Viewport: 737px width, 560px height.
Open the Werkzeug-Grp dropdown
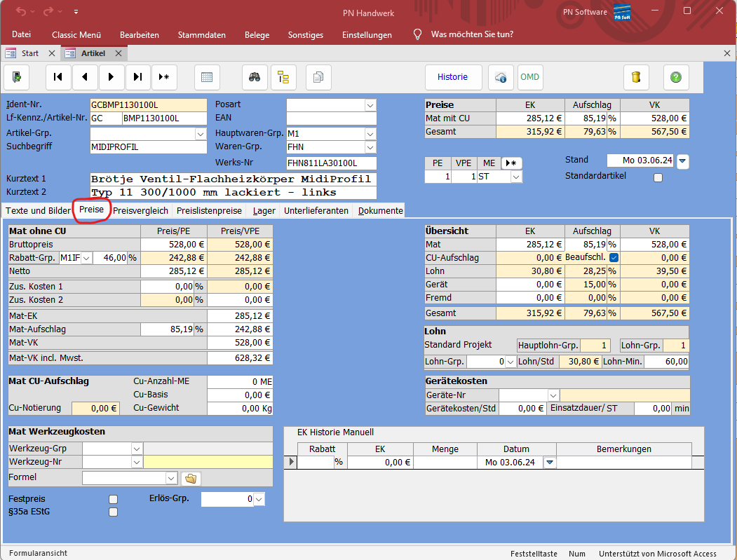(136, 449)
